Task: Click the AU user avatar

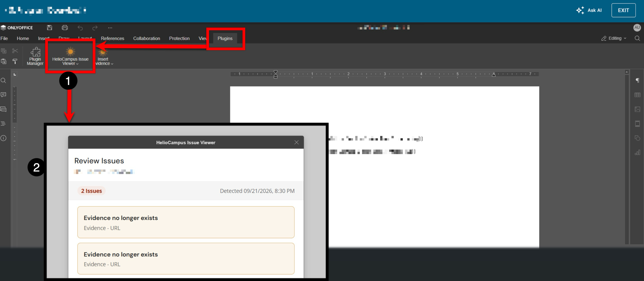Action: click(637, 28)
